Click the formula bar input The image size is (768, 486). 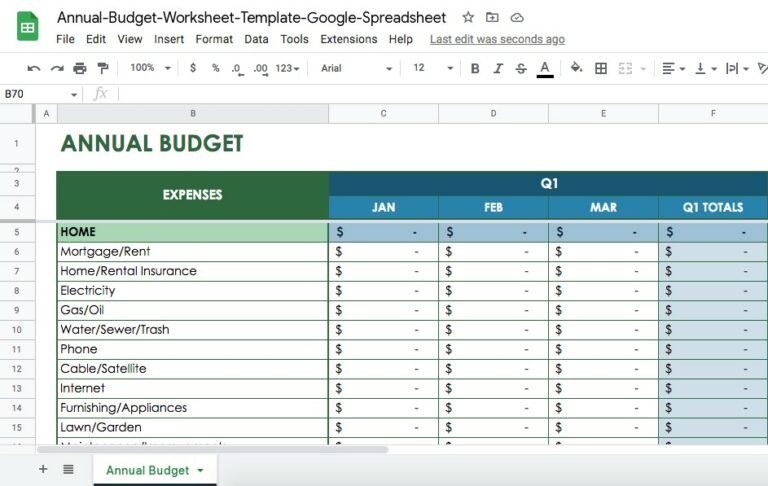(441, 94)
